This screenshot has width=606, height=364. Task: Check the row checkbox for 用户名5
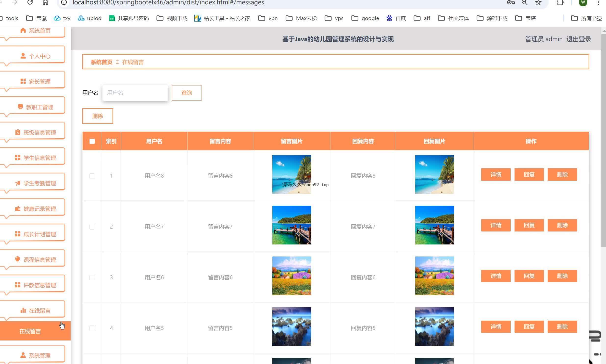click(x=92, y=328)
